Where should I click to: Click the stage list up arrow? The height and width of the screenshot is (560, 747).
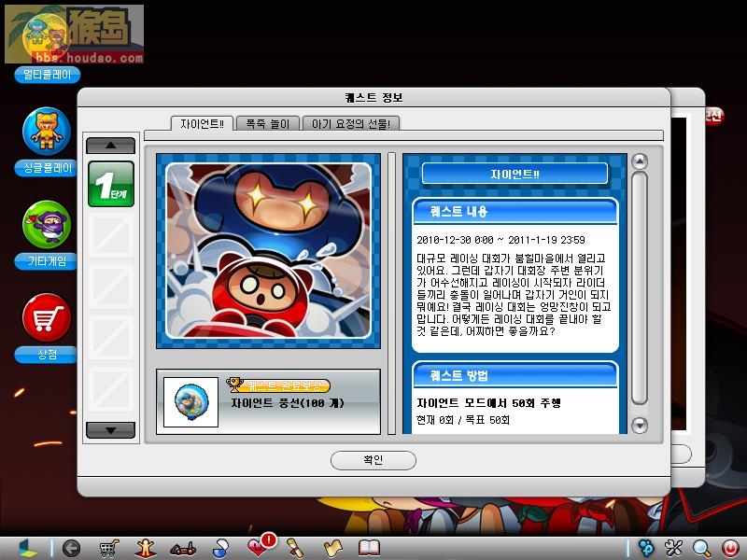click(110, 146)
